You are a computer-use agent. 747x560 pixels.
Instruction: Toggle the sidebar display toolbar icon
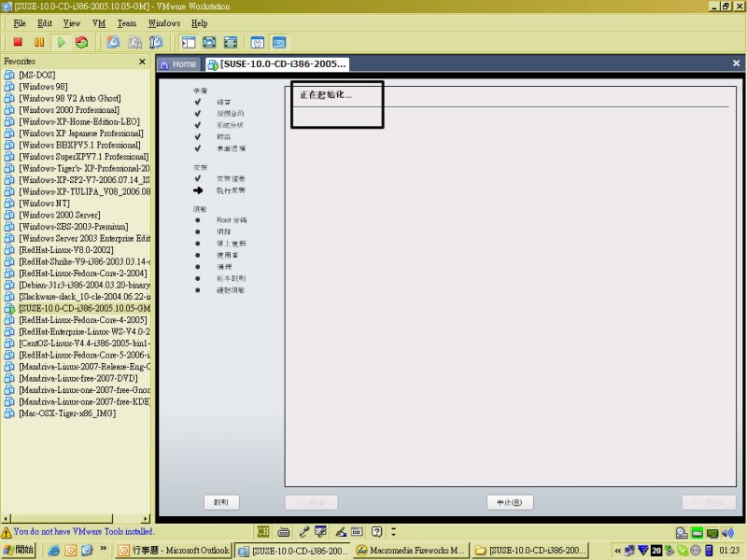189,42
